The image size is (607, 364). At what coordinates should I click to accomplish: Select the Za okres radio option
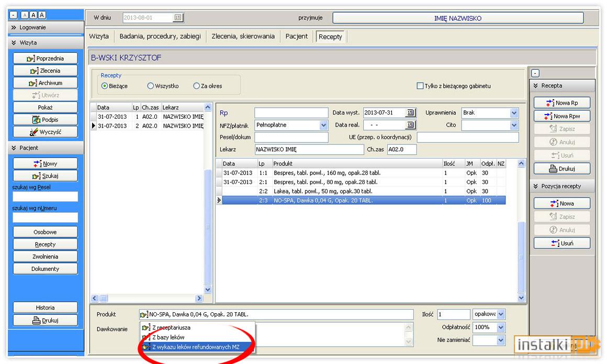(196, 86)
